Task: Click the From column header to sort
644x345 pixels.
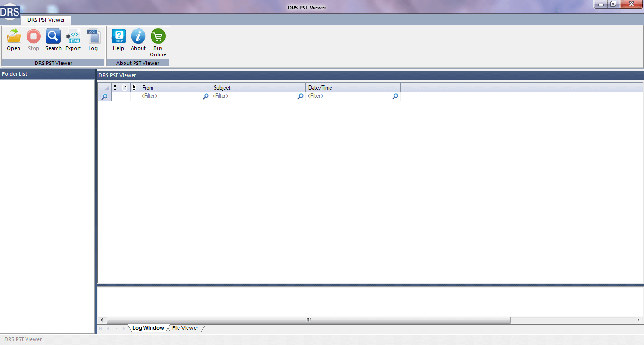Action: (175, 87)
